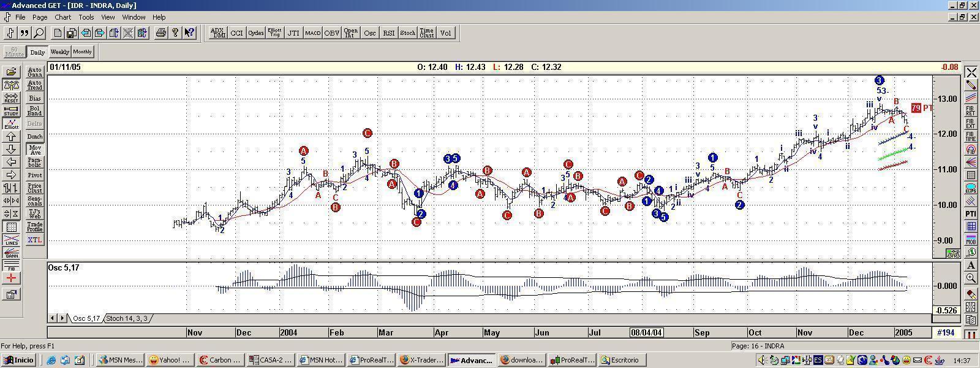Click the MACD indicator button
Viewport: 980px width, 368px height.
tap(312, 33)
